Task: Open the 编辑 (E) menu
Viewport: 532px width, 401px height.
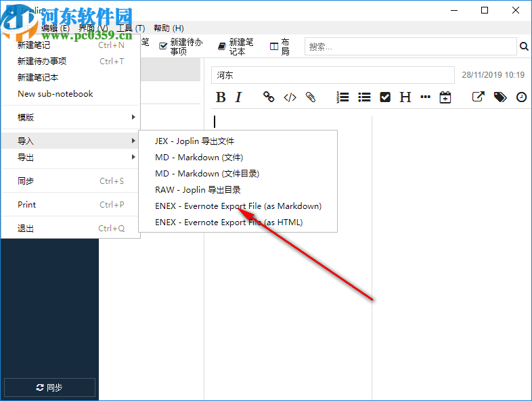Action: coord(56,28)
